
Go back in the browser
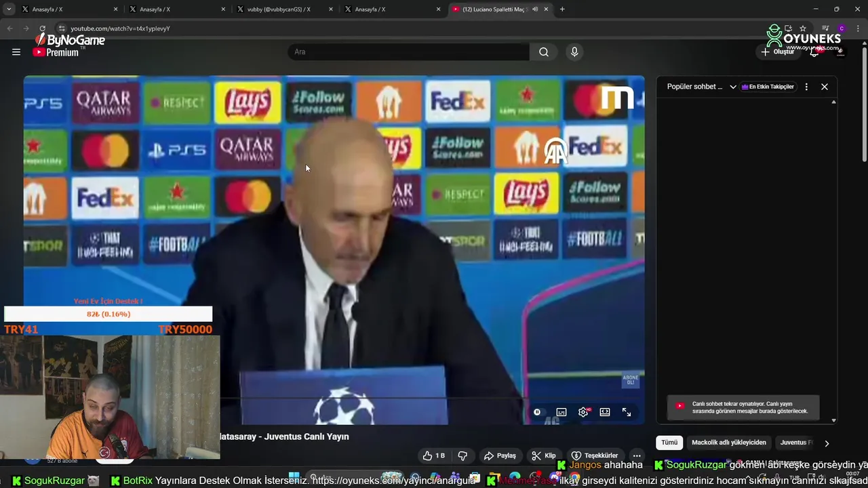pos(9,28)
